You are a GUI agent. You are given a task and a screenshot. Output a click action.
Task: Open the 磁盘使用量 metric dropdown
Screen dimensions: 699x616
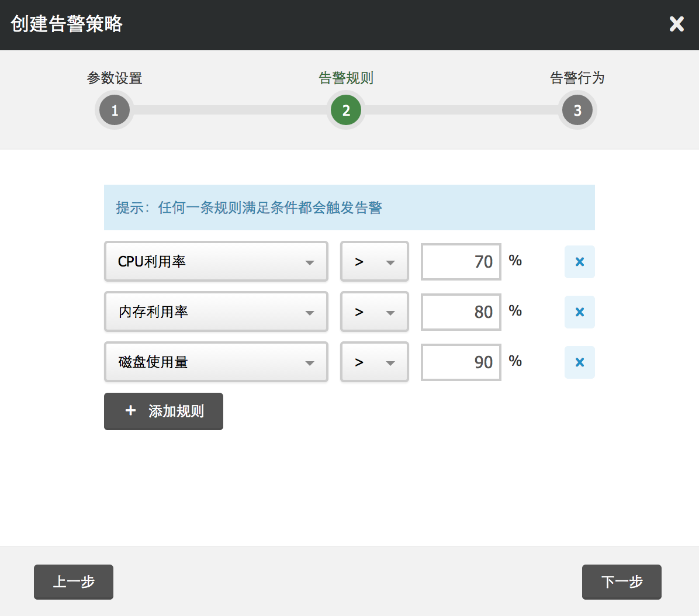216,362
